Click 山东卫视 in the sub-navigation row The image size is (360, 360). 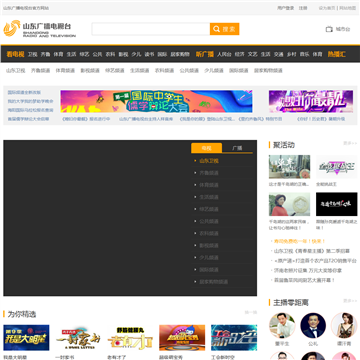click(16, 70)
